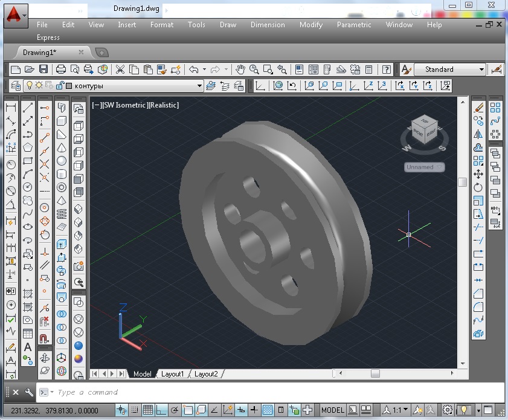Click the layer color swatch next to контуры
The width and height of the screenshot is (508, 420).
click(69, 86)
